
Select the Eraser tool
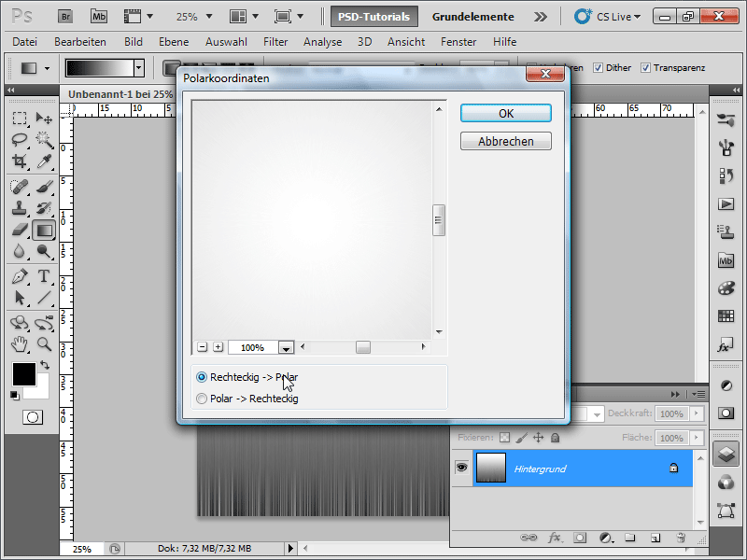[20, 230]
